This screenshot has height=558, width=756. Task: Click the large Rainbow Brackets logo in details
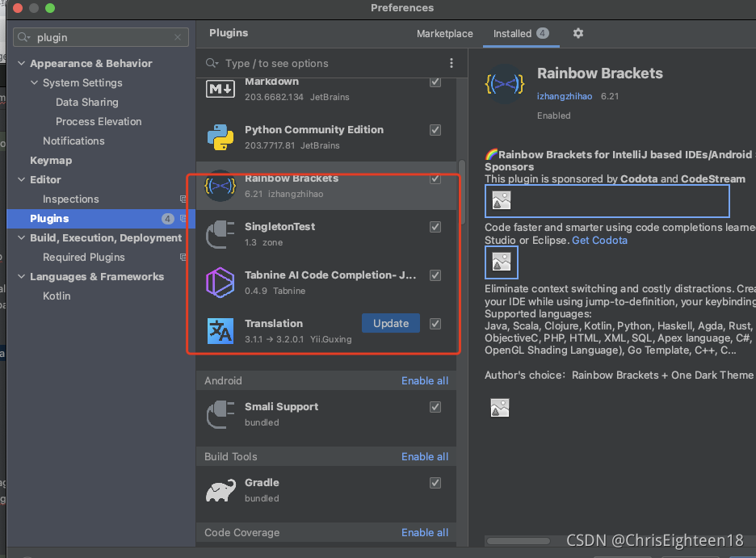pyautogui.click(x=505, y=84)
